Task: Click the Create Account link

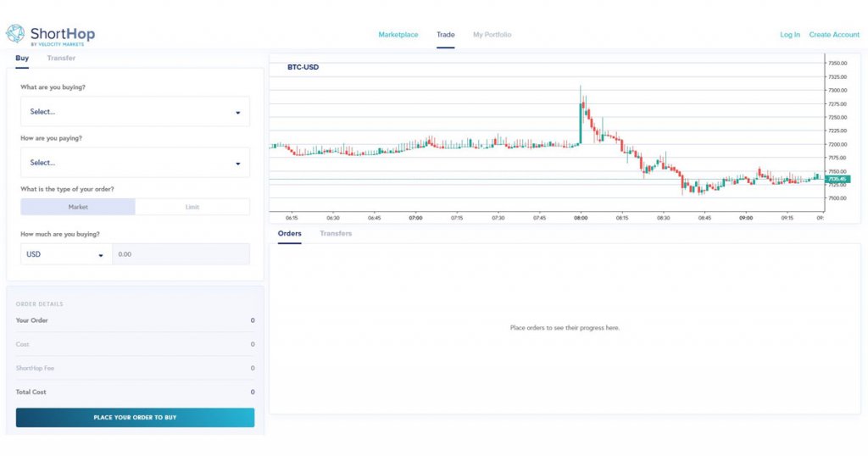Action: [x=834, y=34]
